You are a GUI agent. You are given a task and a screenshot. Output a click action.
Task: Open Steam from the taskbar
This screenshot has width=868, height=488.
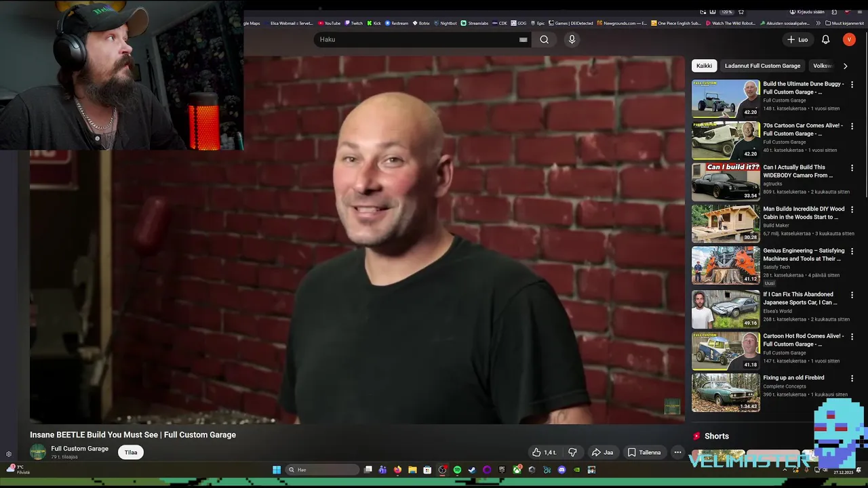[x=472, y=470]
